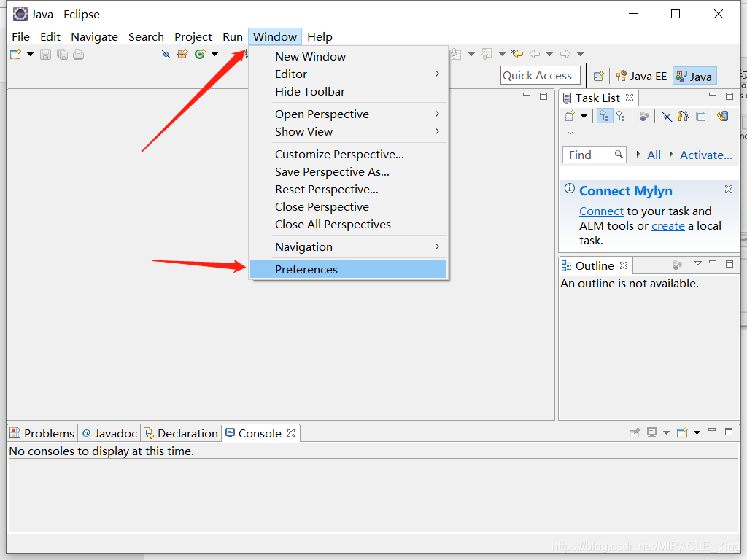Click the create hyperlink in Mylyn panel

click(668, 226)
